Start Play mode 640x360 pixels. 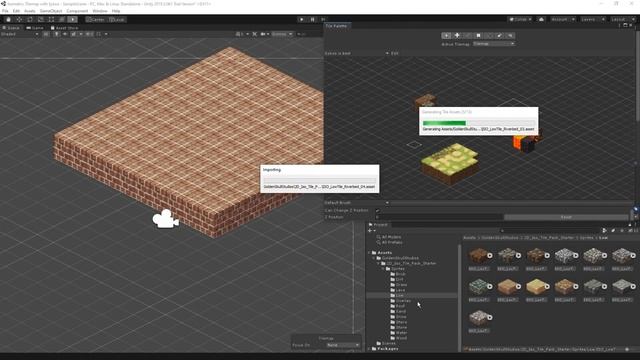(302, 19)
